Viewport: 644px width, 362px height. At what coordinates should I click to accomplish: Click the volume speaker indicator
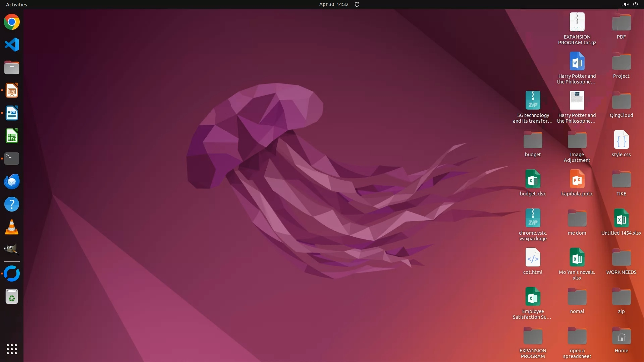coord(626,4)
